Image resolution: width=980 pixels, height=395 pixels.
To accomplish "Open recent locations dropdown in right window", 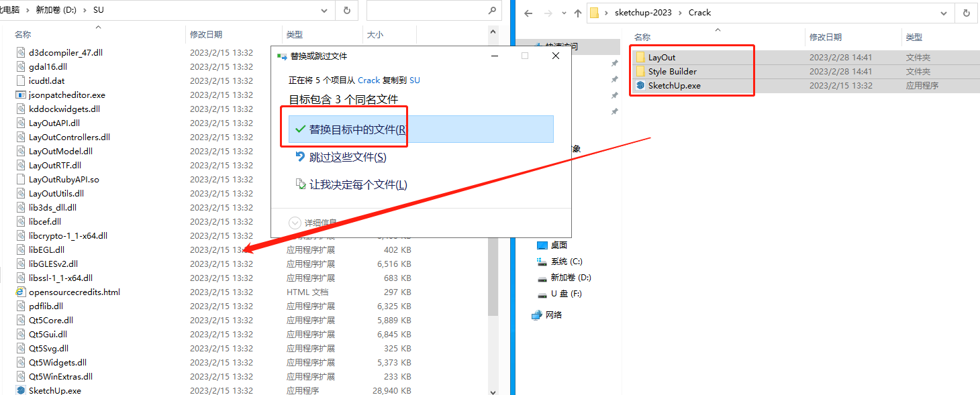I will click(562, 13).
